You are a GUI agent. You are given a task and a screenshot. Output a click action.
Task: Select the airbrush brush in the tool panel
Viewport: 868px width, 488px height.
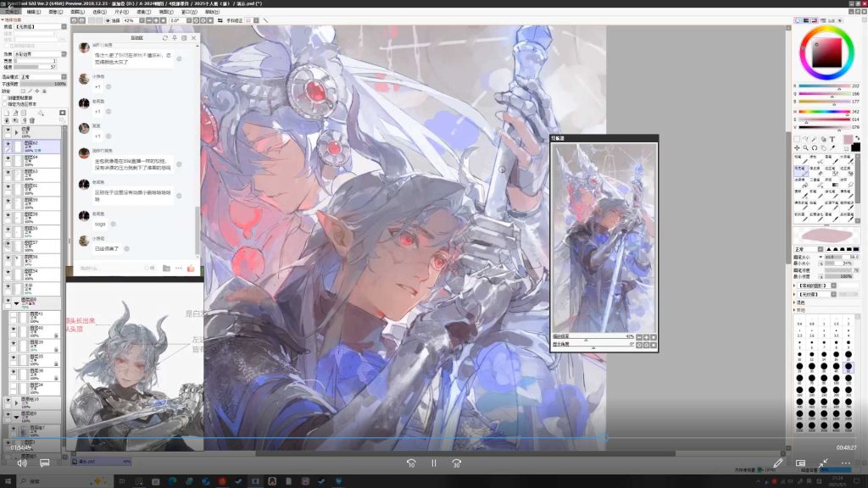click(801, 170)
